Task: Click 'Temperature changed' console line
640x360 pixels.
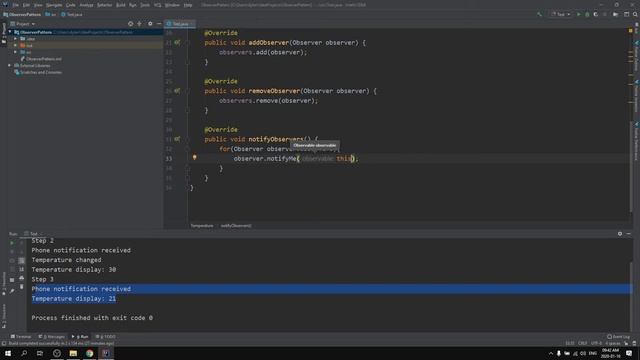Action: 66,260
